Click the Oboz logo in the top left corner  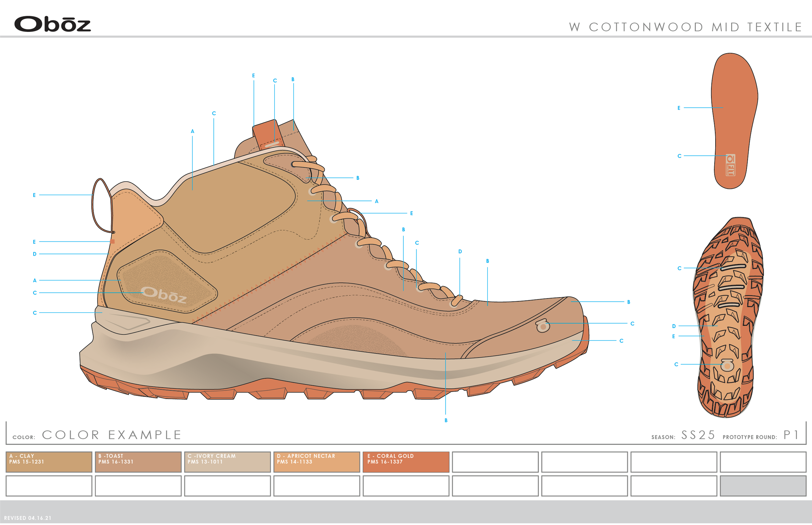click(x=53, y=24)
